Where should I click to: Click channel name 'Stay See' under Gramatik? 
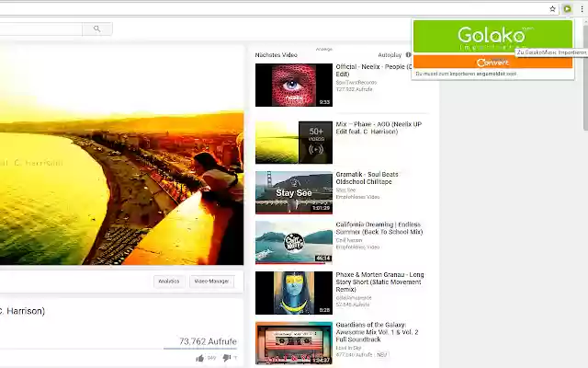[345, 190]
